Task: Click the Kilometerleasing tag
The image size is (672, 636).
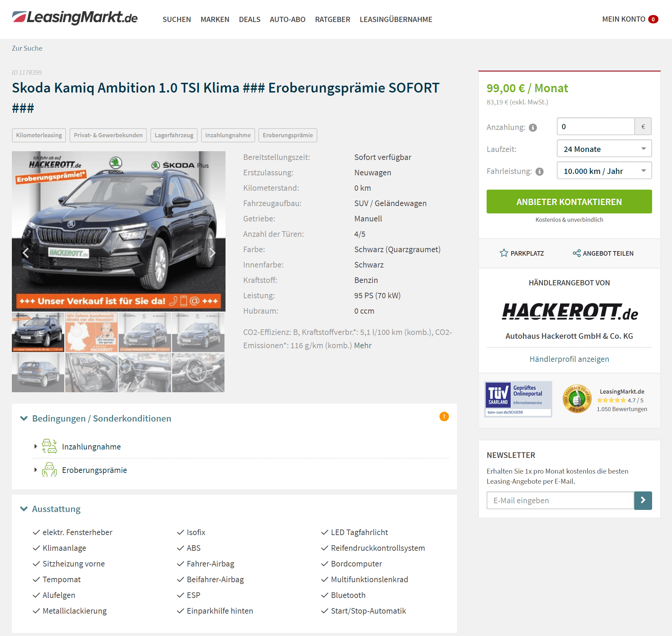Action: tap(39, 135)
